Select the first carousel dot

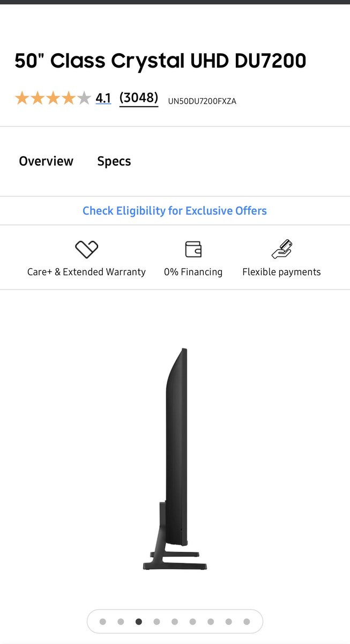[103, 621]
